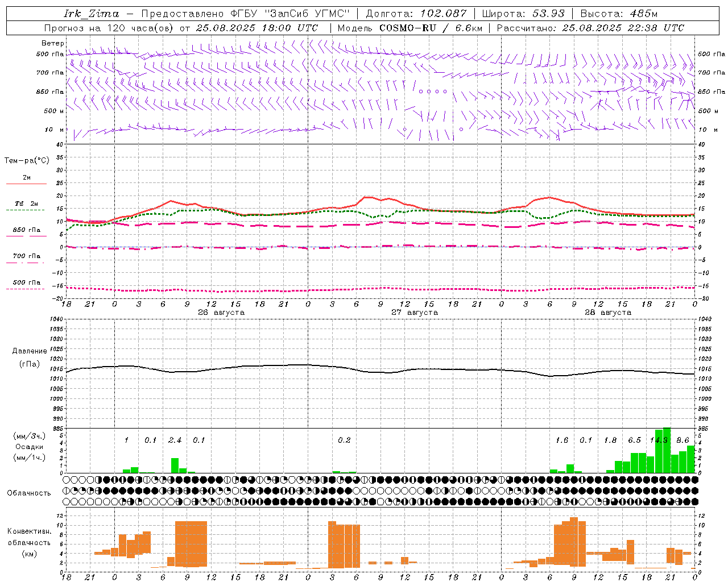Image resolution: width=728 pixels, height=582 pixels.
Task: Click the tallest orange convective cloud bar on 28 августа
Action: (574, 542)
